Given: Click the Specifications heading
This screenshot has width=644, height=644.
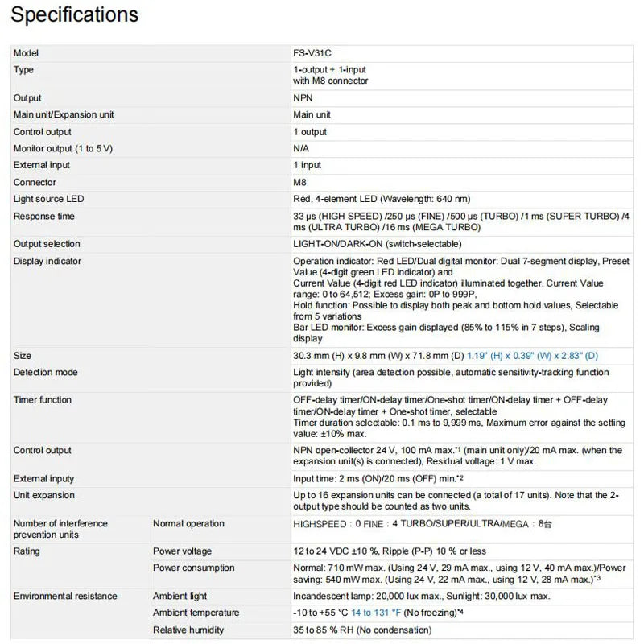Looking at the screenshot, I should coord(74,14).
